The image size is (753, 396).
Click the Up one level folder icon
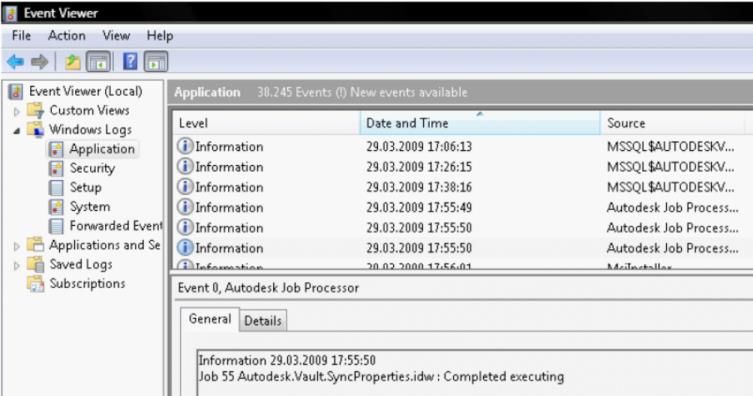coord(73,62)
